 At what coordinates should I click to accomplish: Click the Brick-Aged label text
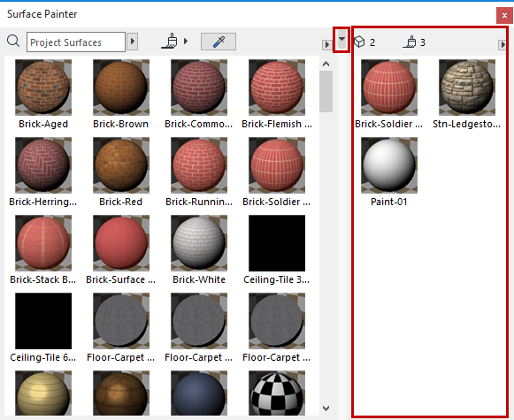pyautogui.click(x=43, y=124)
